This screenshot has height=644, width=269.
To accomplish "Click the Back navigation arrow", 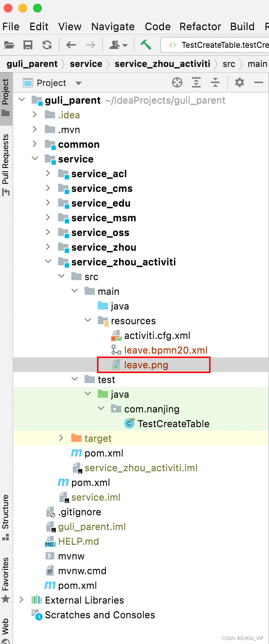I will [x=71, y=45].
